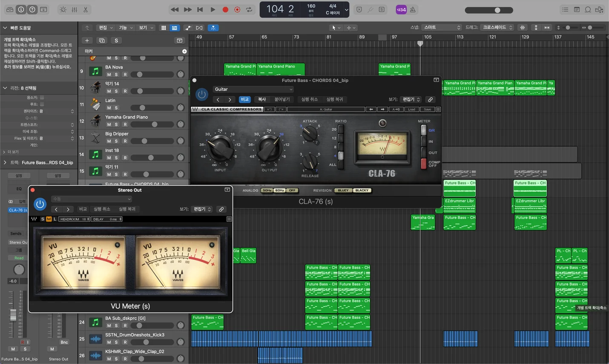Collapse the 빠른 도움말 section
609x364 pixels.
[5, 28]
